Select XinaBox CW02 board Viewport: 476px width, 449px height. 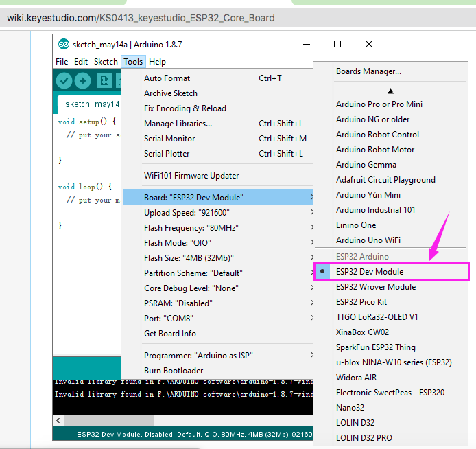click(392, 332)
